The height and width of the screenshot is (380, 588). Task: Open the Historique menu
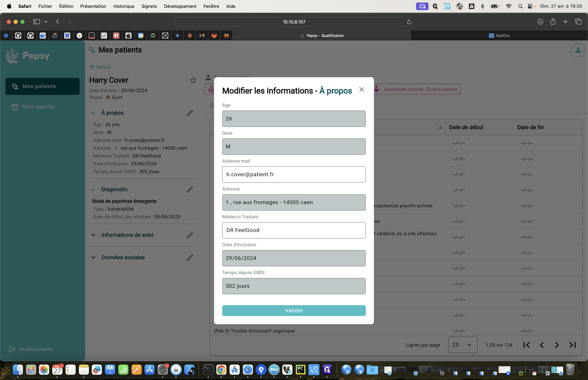click(124, 6)
